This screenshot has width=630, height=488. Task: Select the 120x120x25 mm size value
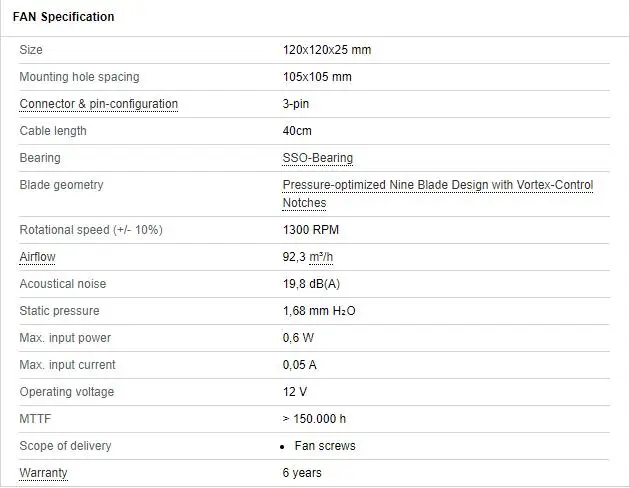point(326,50)
